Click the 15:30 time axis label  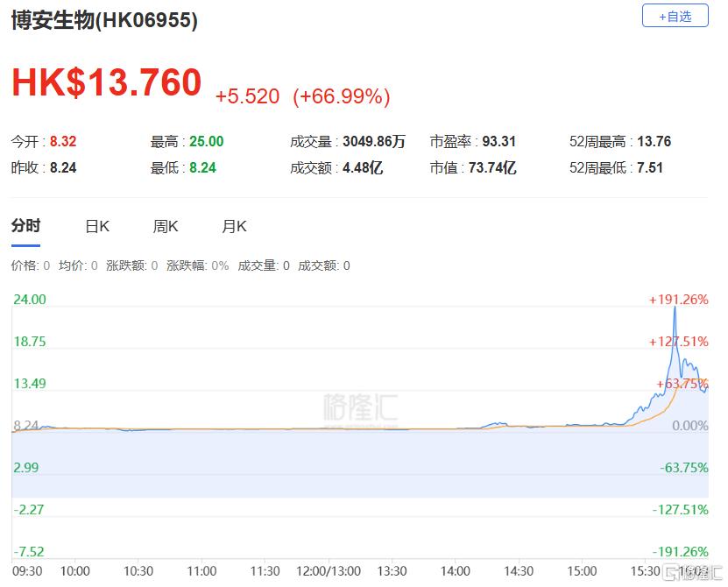point(645,570)
